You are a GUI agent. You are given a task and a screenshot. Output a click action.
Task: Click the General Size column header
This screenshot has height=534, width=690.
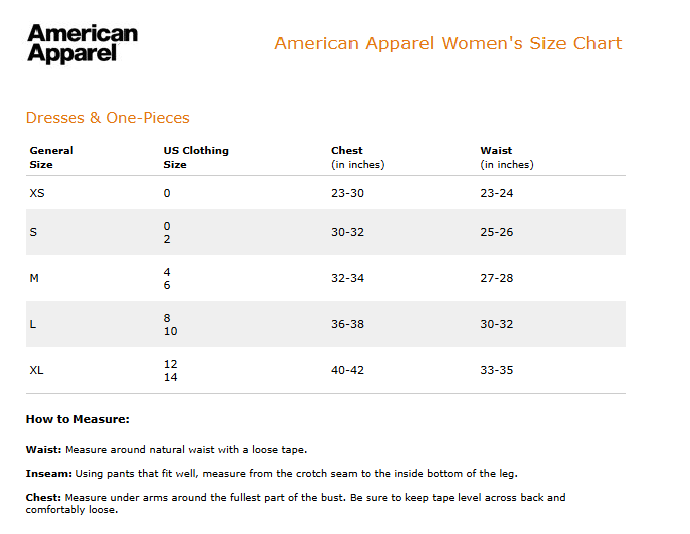coord(51,157)
